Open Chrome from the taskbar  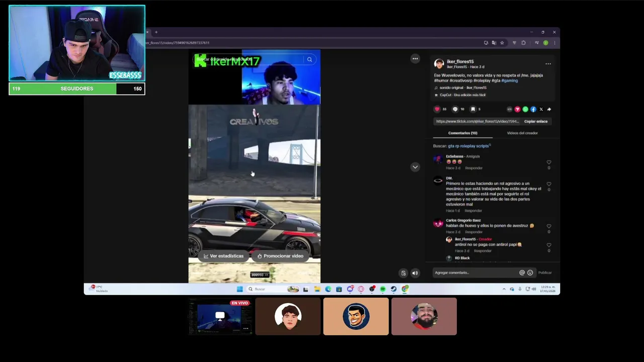click(x=405, y=289)
